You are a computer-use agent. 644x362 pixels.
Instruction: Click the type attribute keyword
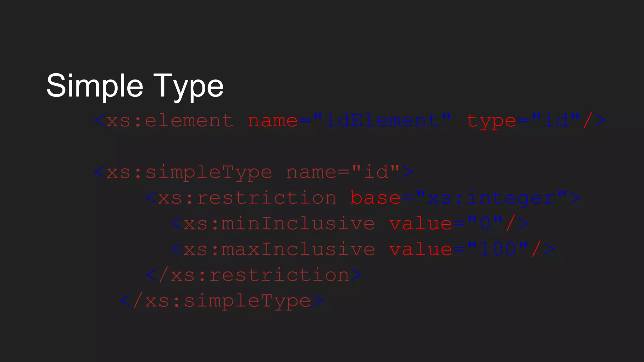[x=491, y=122]
